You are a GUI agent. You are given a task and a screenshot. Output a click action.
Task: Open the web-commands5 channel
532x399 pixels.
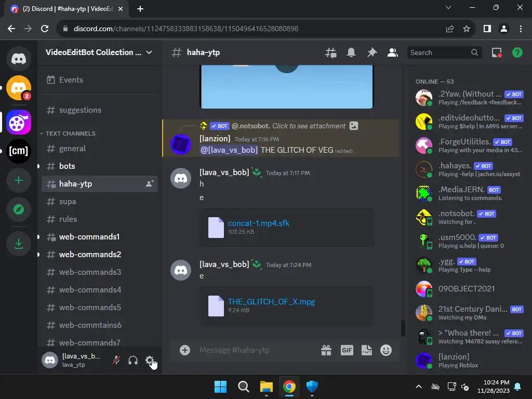99,307
